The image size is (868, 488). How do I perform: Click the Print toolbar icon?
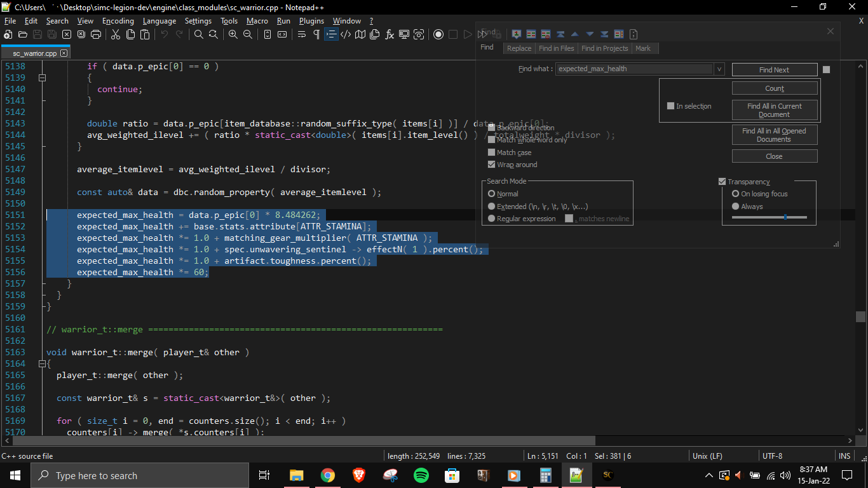coord(96,34)
